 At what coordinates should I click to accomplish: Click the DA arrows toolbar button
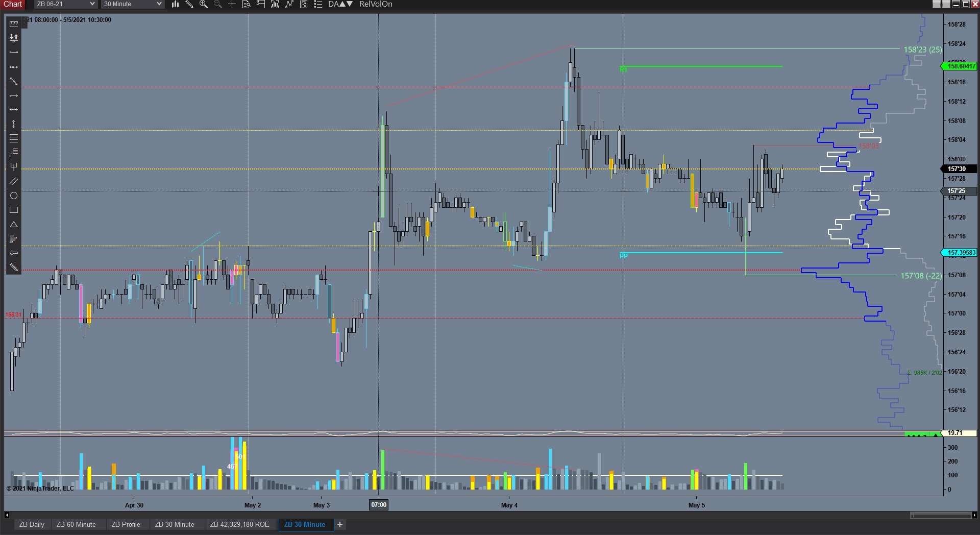(x=340, y=4)
